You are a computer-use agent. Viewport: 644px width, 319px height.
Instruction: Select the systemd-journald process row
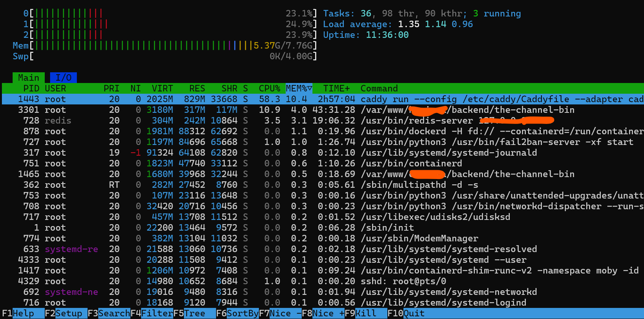pyautogui.click(x=323, y=153)
